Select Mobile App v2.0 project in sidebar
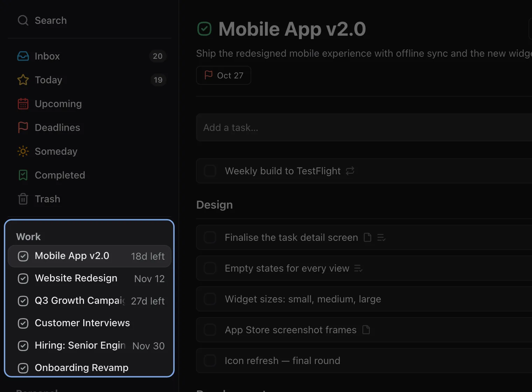Screen dimensions: 532x392 point(90,256)
